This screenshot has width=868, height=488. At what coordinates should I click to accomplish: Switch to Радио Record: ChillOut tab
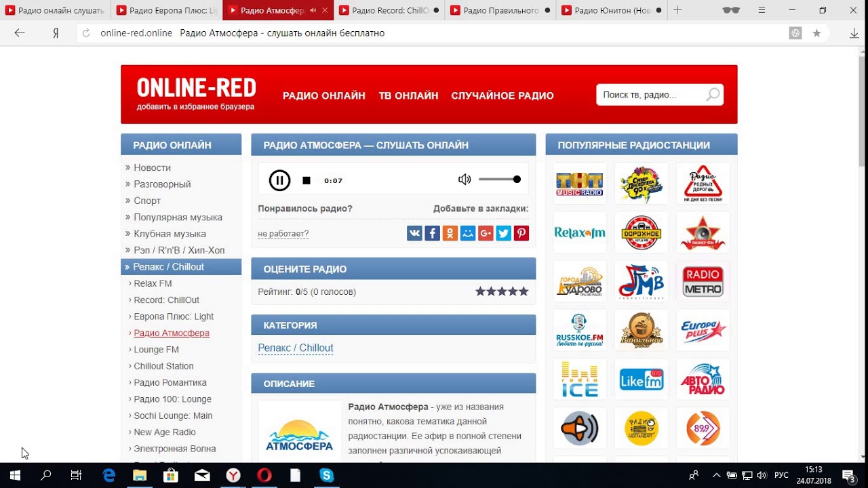[389, 10]
